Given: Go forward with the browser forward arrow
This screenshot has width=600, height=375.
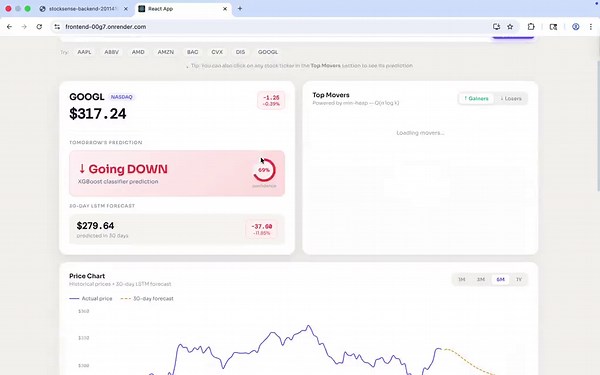Looking at the screenshot, I should [24, 27].
